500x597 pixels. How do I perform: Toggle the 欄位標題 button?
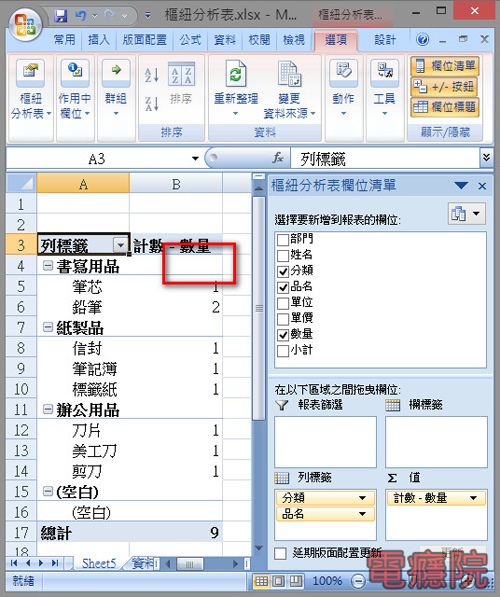tap(445, 107)
